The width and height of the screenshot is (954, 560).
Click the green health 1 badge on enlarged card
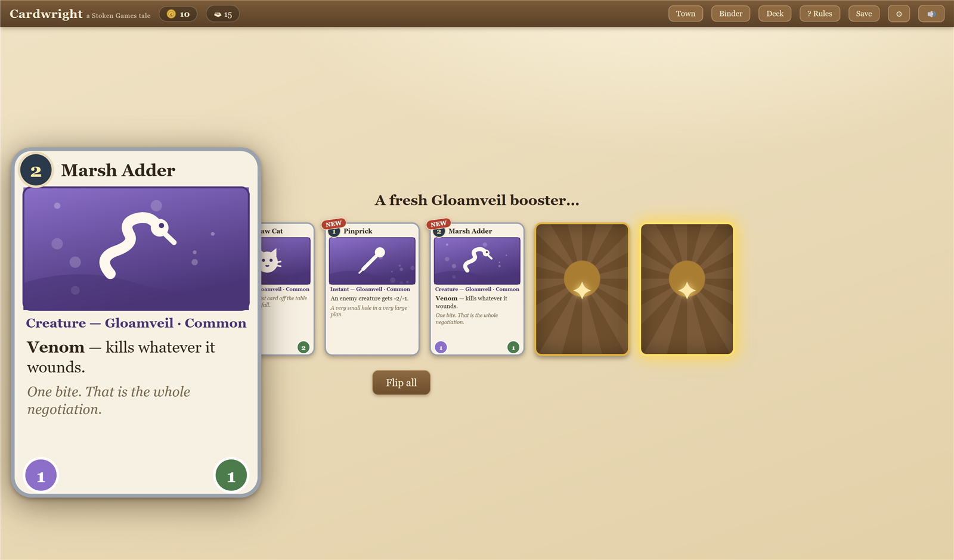tap(231, 476)
